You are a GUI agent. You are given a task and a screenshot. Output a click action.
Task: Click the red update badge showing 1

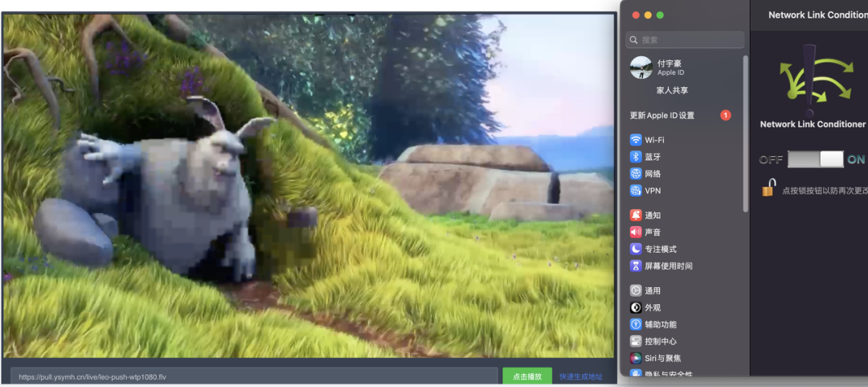pyautogui.click(x=726, y=115)
